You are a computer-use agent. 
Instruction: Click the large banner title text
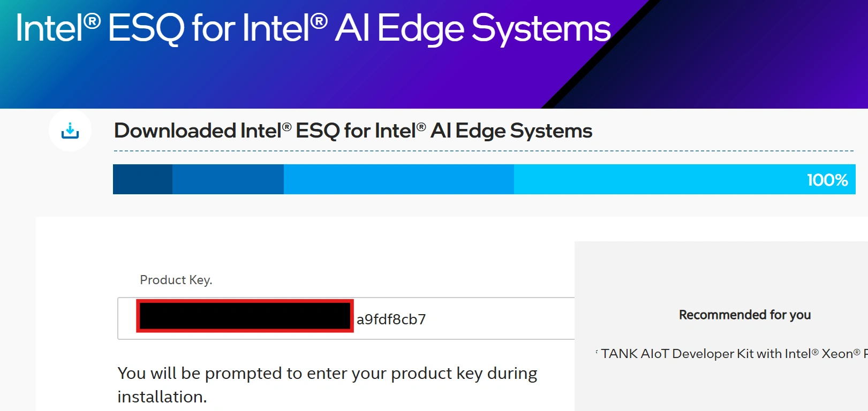(x=313, y=28)
